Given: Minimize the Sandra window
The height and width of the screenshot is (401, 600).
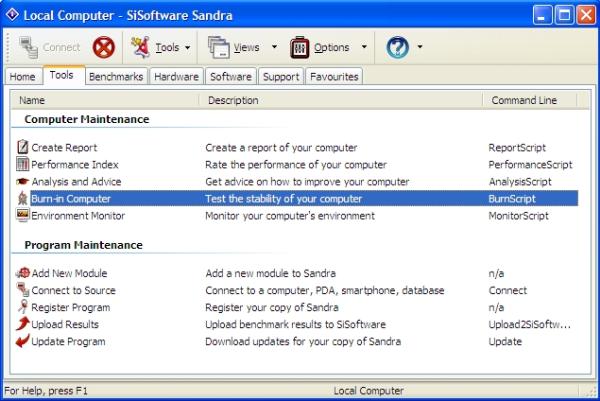Looking at the screenshot, I should [542, 15].
